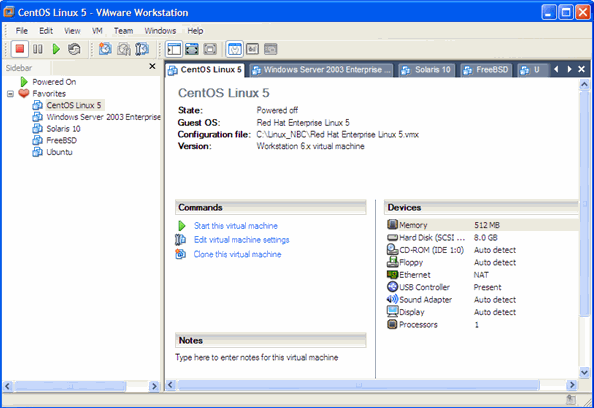Click the summary pane scroll down arrow
The image size is (594, 408).
(x=584, y=373)
